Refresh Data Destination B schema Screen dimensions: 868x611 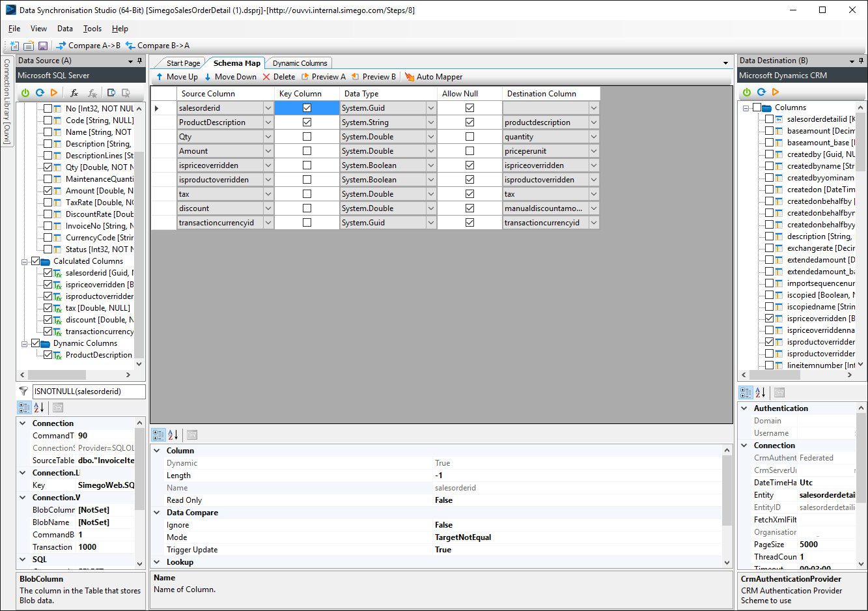point(761,92)
